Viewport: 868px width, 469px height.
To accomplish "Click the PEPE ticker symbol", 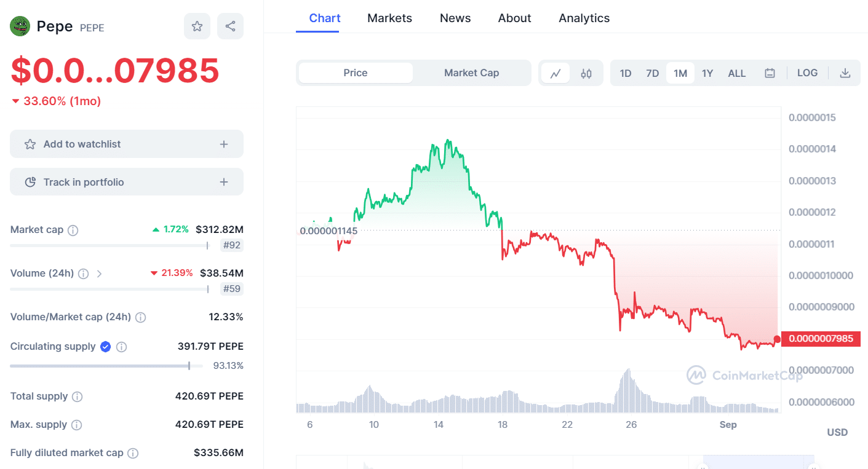I will [x=92, y=28].
